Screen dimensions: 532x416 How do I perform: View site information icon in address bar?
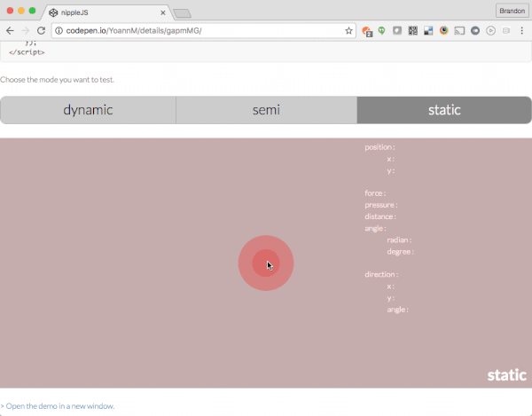coord(59,31)
